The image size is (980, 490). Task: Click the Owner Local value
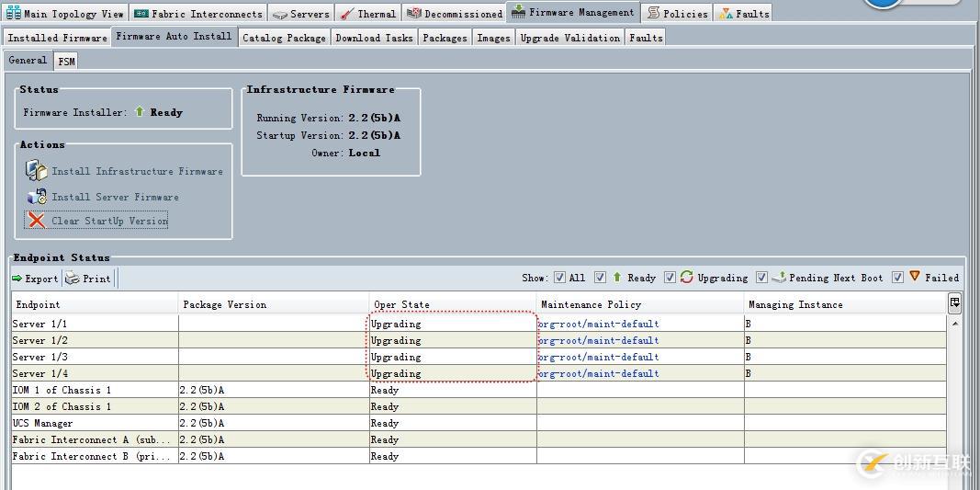click(x=365, y=153)
